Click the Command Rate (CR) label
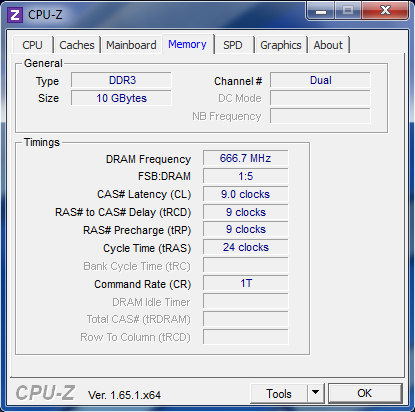This screenshot has width=415, height=412. point(143,284)
